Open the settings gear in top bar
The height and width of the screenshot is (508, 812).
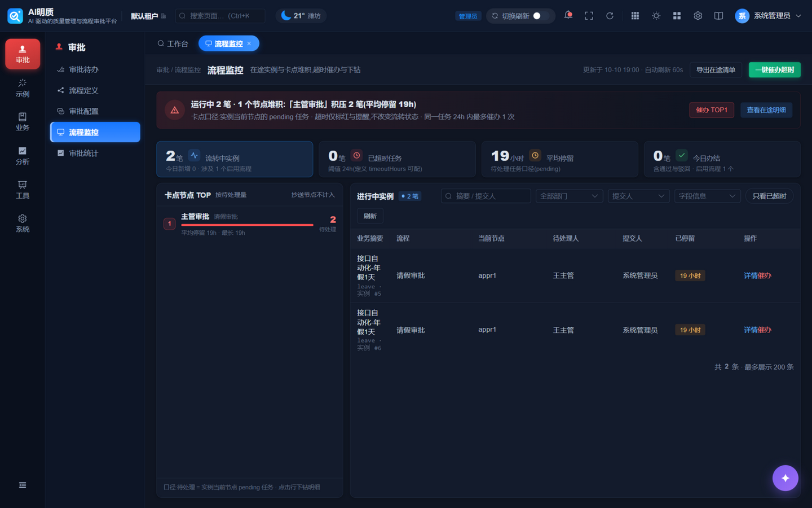click(698, 16)
